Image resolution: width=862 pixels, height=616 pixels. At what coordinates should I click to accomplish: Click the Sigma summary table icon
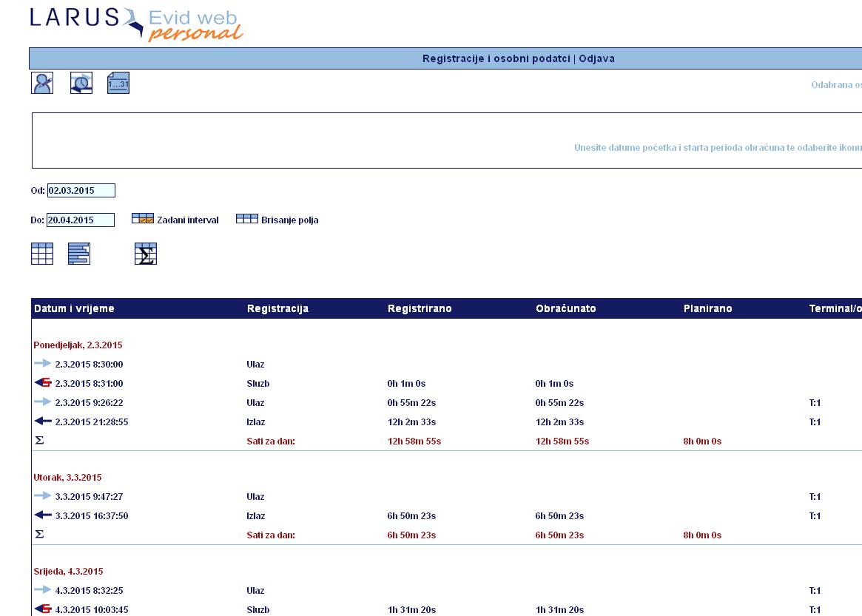click(146, 254)
